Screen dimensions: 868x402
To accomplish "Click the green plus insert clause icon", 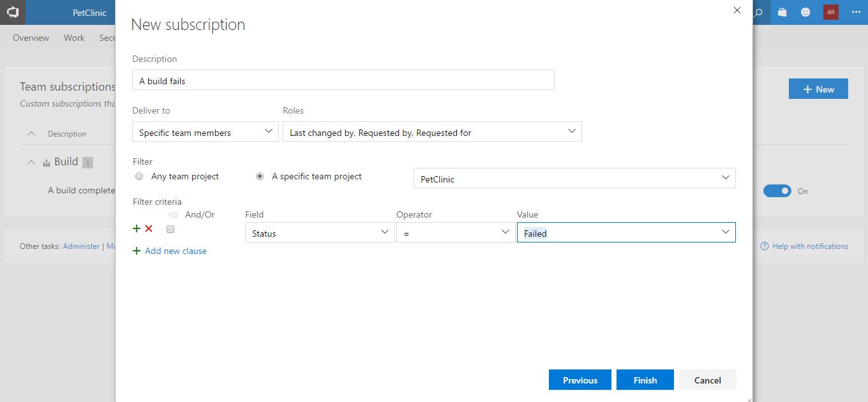I will point(137,228).
